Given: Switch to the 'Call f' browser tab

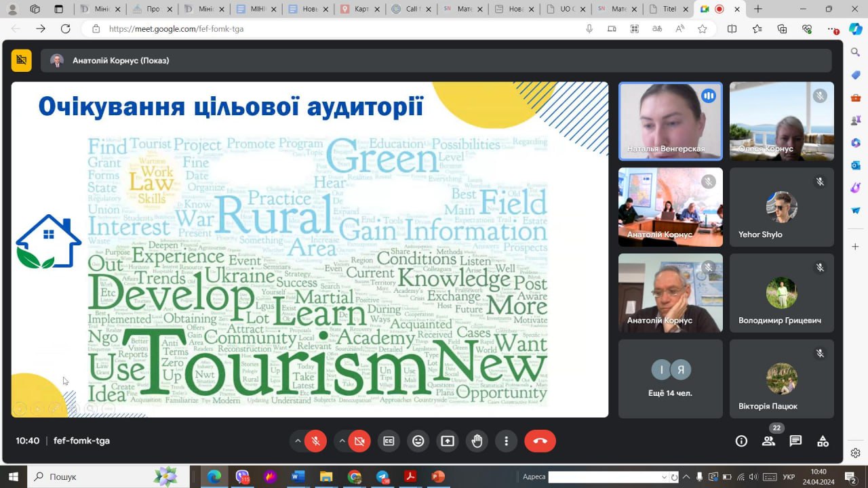Looking at the screenshot, I should click(x=412, y=9).
